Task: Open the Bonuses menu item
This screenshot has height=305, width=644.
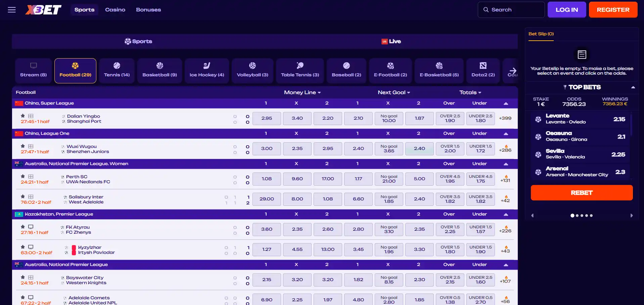Action: 148,10
